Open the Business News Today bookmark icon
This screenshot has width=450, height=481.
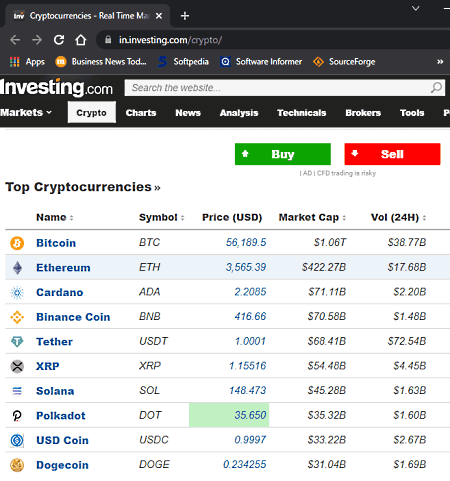pos(61,62)
